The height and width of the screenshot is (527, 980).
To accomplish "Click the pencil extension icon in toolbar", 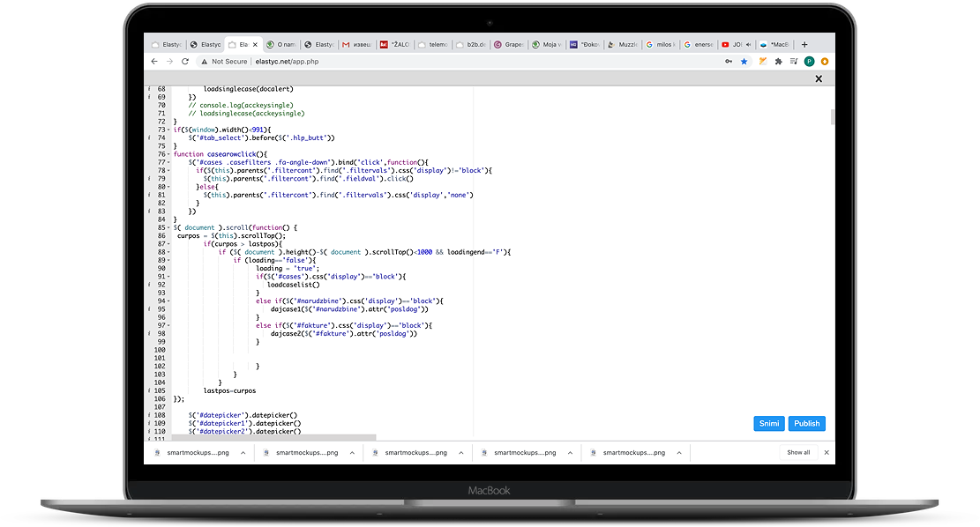I will coord(762,61).
